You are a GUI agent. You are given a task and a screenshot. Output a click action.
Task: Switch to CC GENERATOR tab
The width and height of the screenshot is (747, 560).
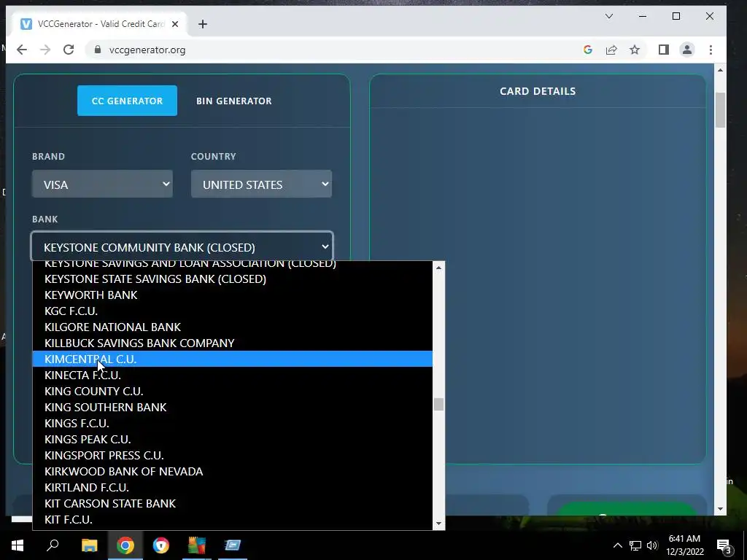tap(127, 101)
